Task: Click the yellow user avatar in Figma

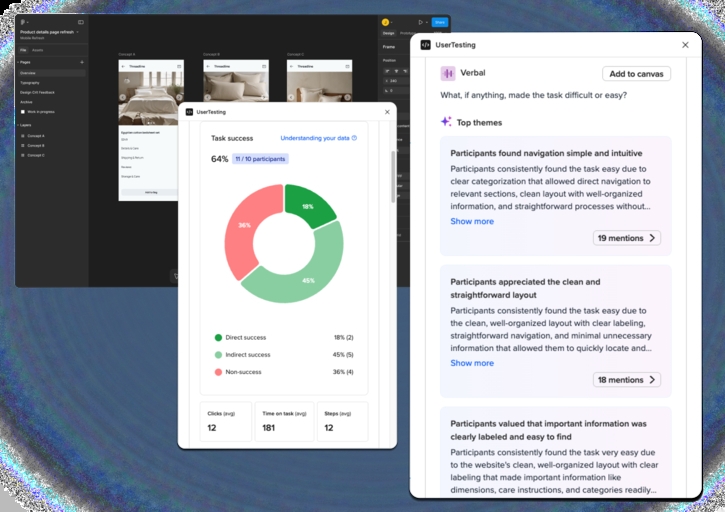Action: pyautogui.click(x=385, y=22)
